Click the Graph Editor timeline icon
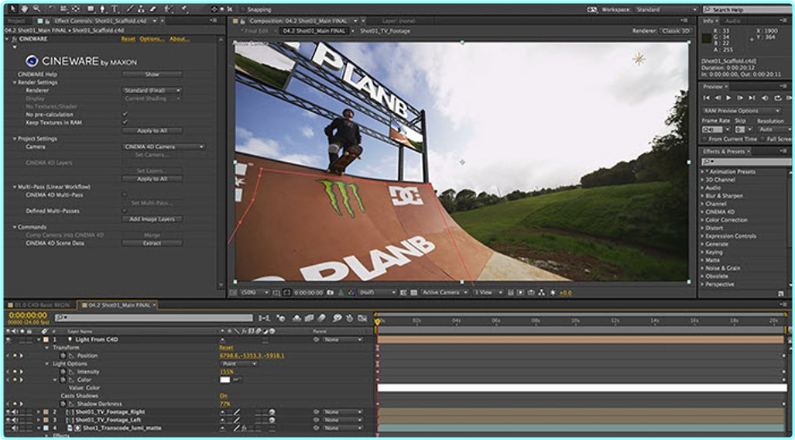The height and width of the screenshot is (440, 795). (362, 318)
